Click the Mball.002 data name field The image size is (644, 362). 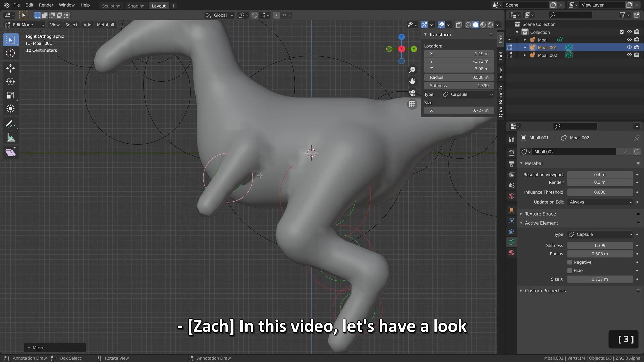click(x=574, y=152)
